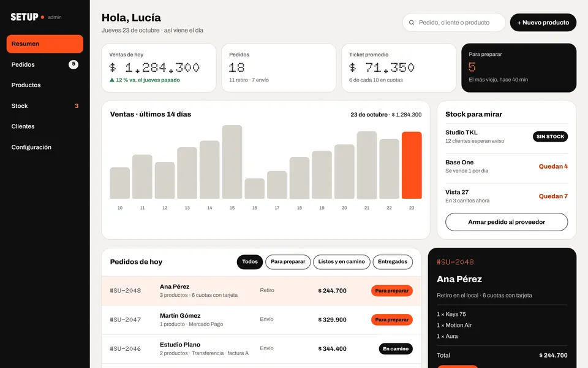This screenshot has width=588, height=368.
Task: Open Configuración in sidebar
Action: tap(45, 147)
